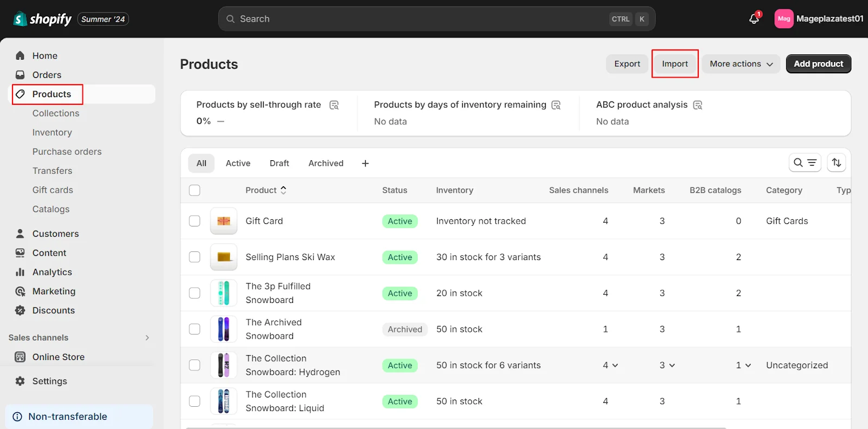The width and height of the screenshot is (868, 429).
Task: Open the Selling Plans Ski Wax product
Action: [290, 257]
